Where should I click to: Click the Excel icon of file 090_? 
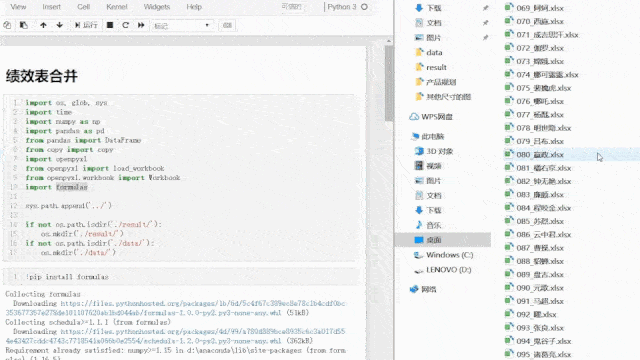(509, 287)
